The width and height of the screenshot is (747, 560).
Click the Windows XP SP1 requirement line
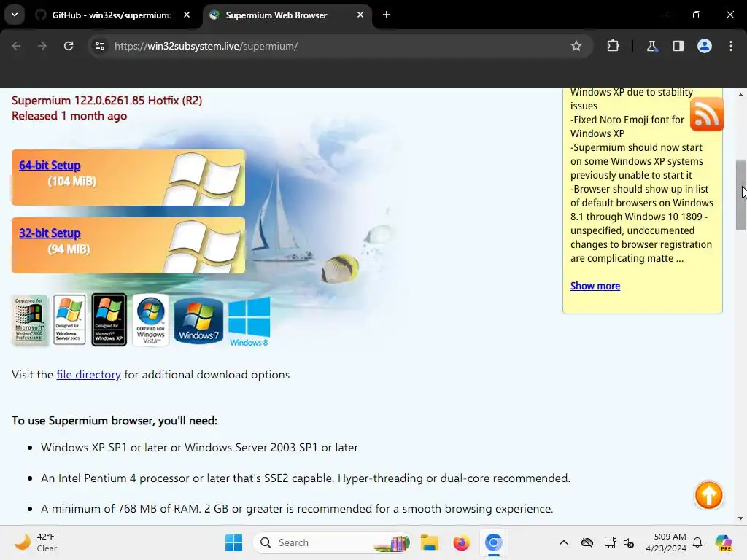click(199, 448)
